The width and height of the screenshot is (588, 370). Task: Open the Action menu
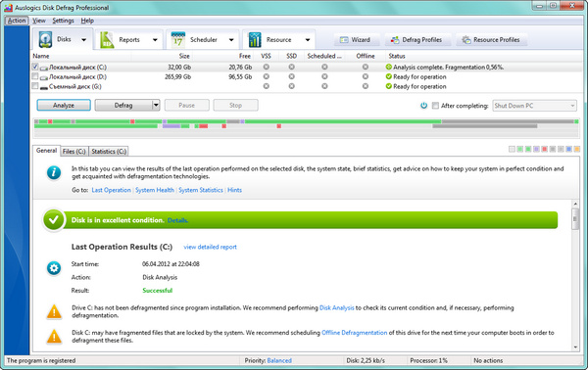coord(17,21)
